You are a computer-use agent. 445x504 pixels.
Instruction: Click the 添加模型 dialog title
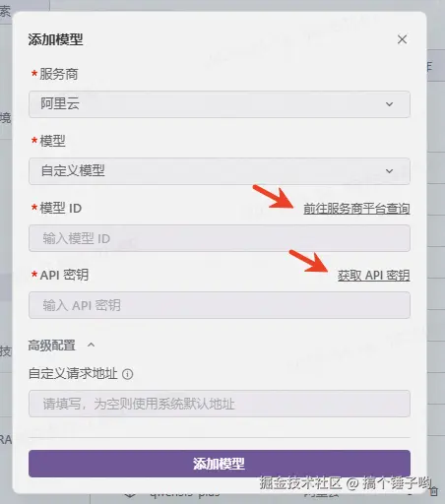tap(55, 39)
